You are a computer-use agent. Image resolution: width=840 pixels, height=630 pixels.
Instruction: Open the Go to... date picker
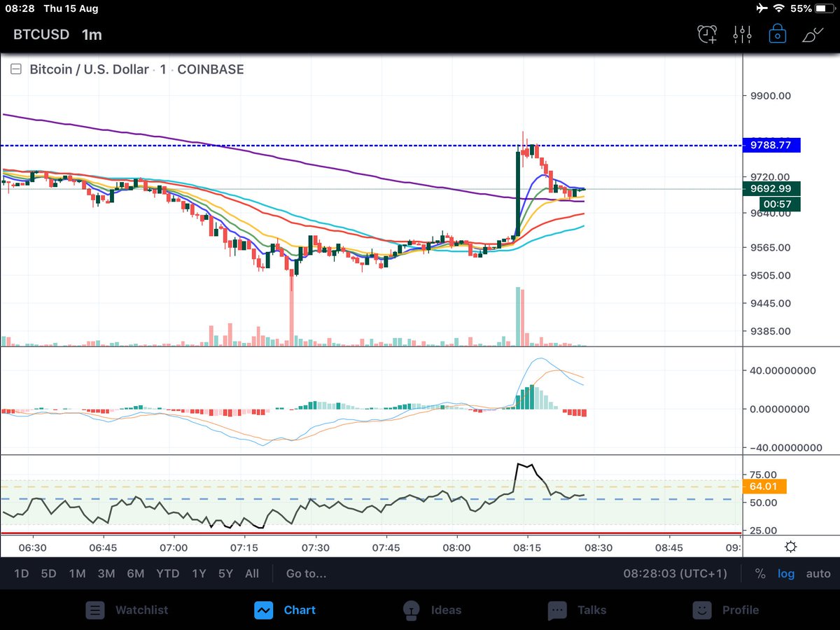click(x=307, y=573)
